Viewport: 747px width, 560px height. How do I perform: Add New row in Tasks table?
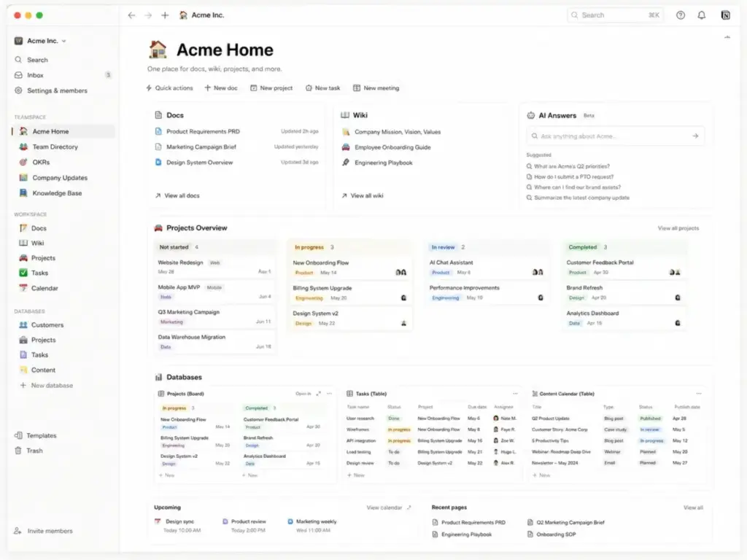[356, 475]
